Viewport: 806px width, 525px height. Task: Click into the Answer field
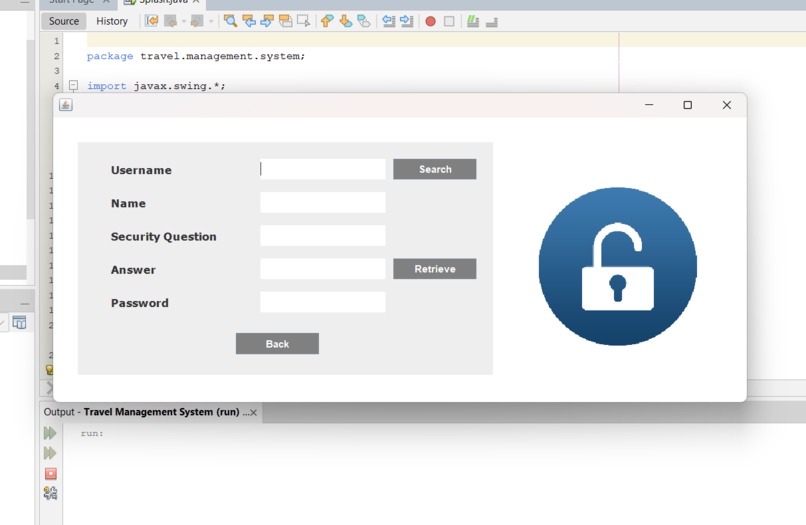pyautogui.click(x=322, y=269)
